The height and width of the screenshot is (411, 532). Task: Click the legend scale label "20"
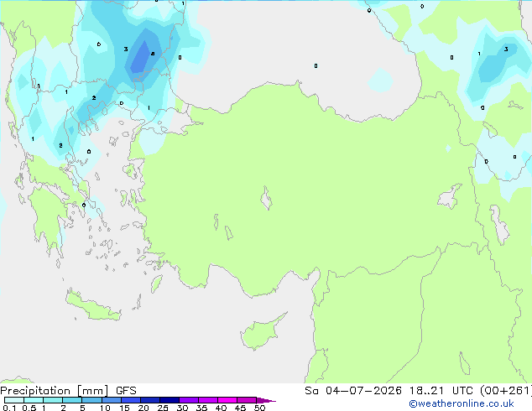tap(143, 408)
